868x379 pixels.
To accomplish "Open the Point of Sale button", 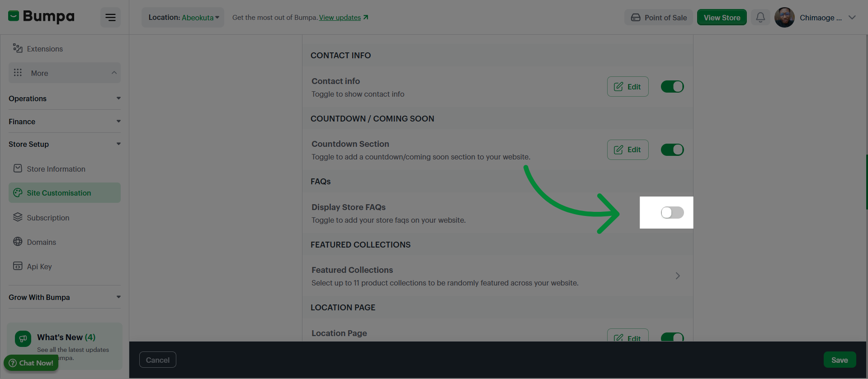I will pos(659,18).
